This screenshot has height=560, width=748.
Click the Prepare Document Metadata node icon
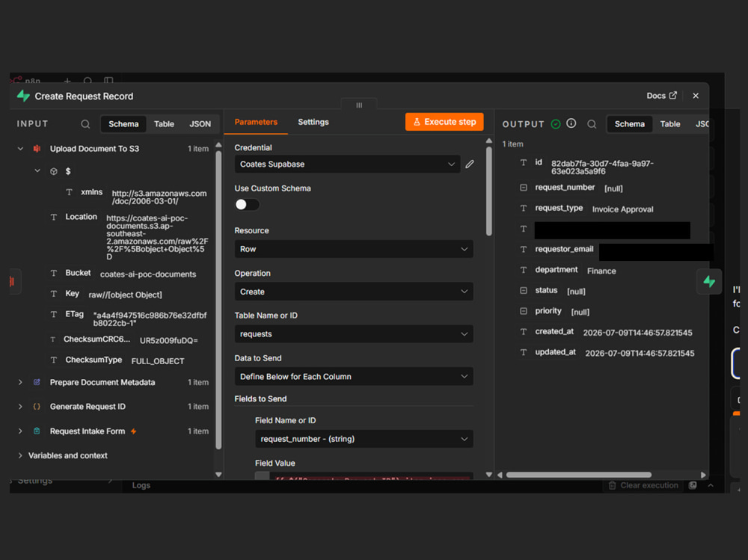tap(37, 382)
